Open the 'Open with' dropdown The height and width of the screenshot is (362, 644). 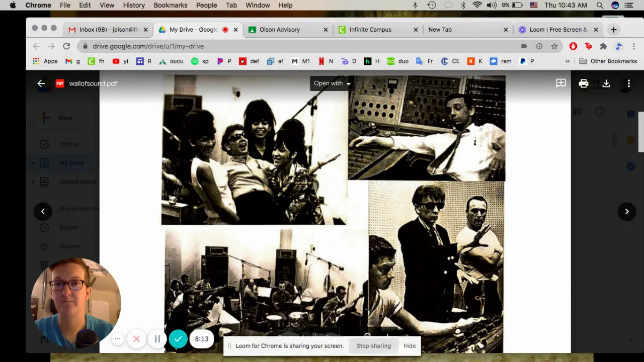(x=332, y=83)
